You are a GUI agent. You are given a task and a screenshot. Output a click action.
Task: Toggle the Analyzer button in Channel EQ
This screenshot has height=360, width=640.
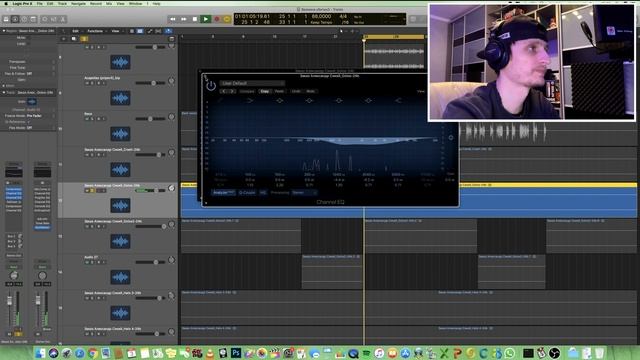point(224,192)
